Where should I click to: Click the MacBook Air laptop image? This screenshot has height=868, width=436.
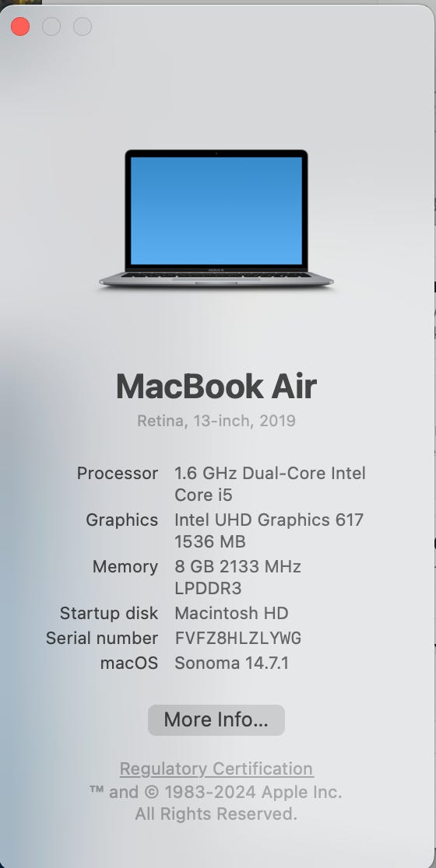216,218
